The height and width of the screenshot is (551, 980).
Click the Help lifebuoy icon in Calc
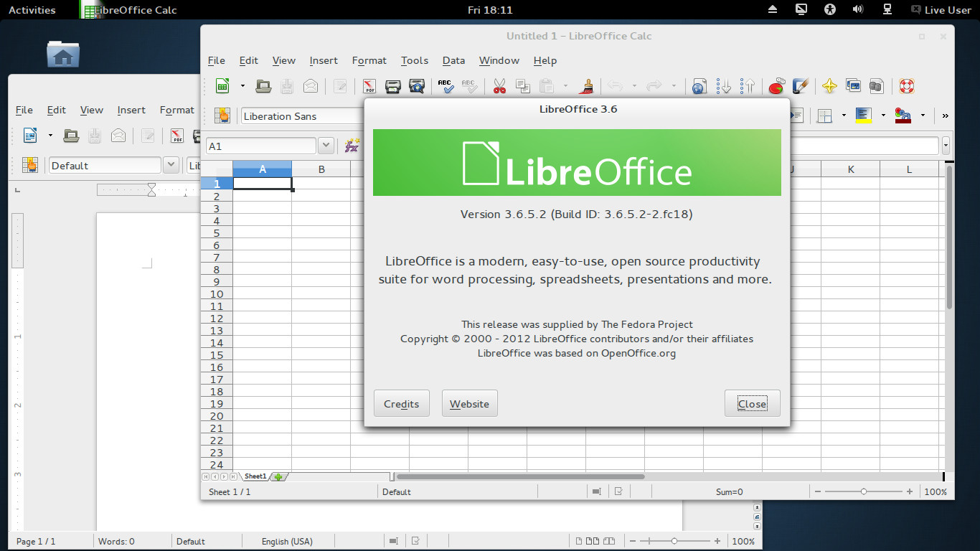(x=906, y=86)
